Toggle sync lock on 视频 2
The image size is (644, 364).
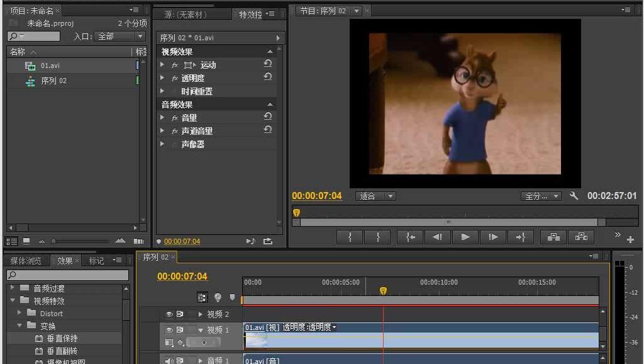pos(180,314)
